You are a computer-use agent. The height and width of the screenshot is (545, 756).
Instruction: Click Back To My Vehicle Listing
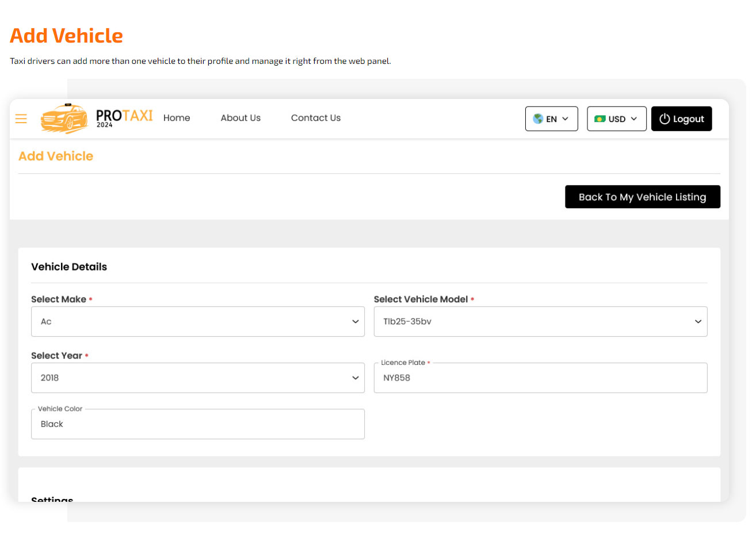643,197
